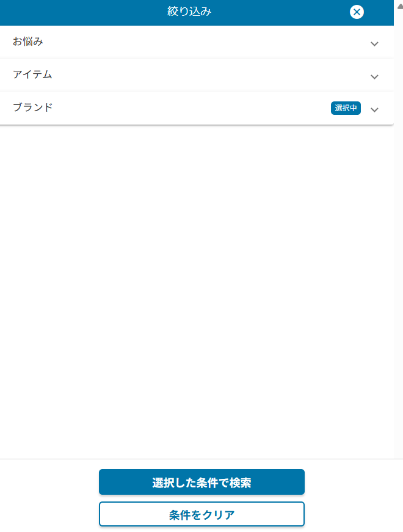Image resolution: width=403 pixels, height=532 pixels.
Task: Select the アイテム label text
Action: [32, 75]
